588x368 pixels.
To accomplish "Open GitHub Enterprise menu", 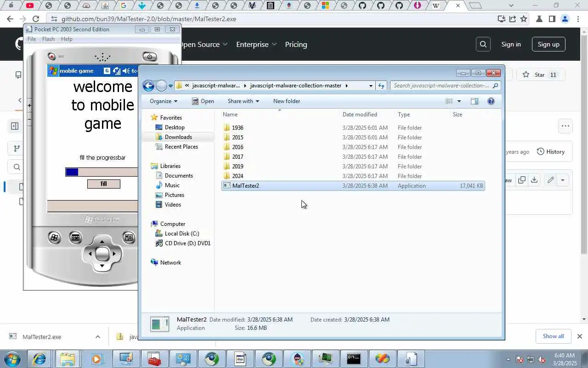I will tap(256, 45).
